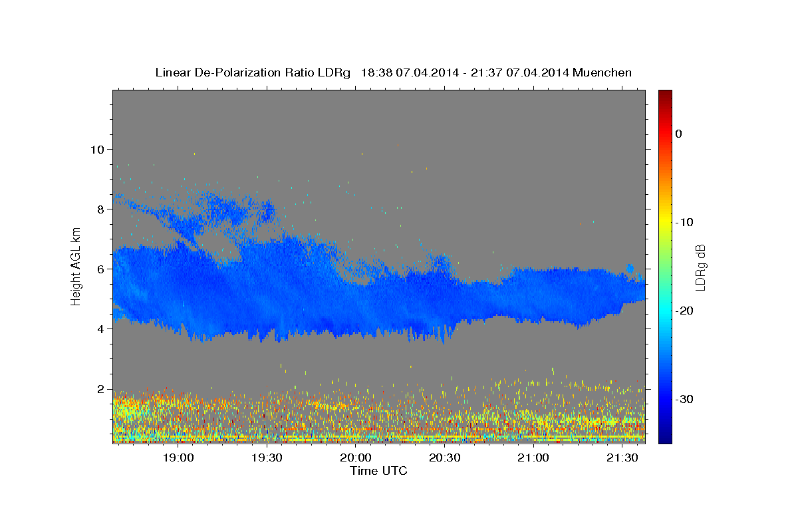Click the 'Muenchen' location in the title
The height and width of the screenshot is (532, 798).
point(602,72)
